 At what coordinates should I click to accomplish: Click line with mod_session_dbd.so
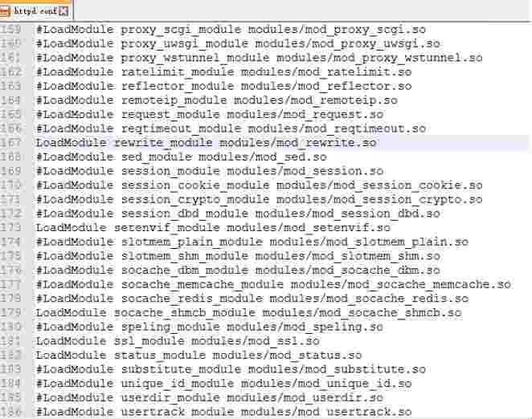[238, 214]
